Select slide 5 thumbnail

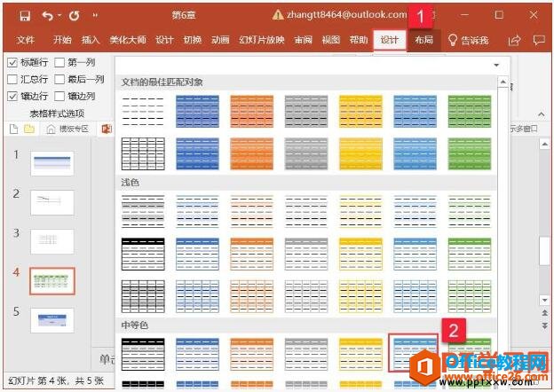click(52, 320)
